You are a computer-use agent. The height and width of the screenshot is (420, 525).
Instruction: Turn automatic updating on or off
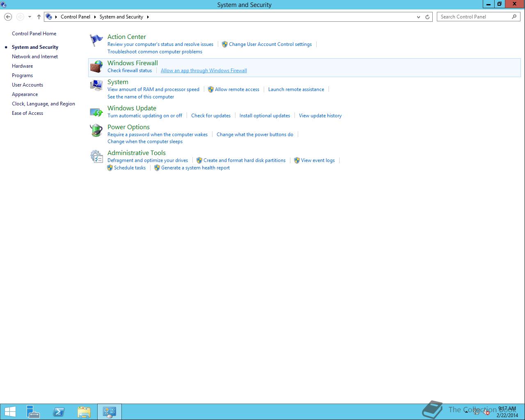point(145,116)
